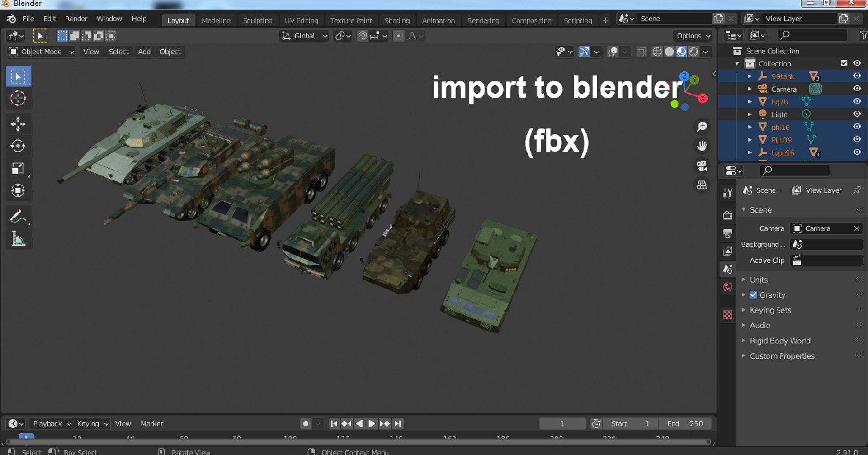This screenshot has width=868, height=455.
Task: Open the Playback dropdown
Action: pyautogui.click(x=51, y=424)
